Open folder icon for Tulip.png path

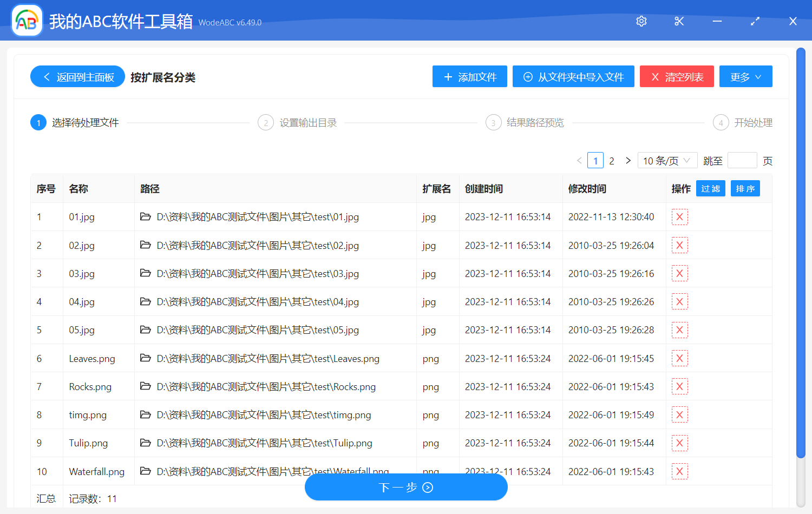point(145,443)
